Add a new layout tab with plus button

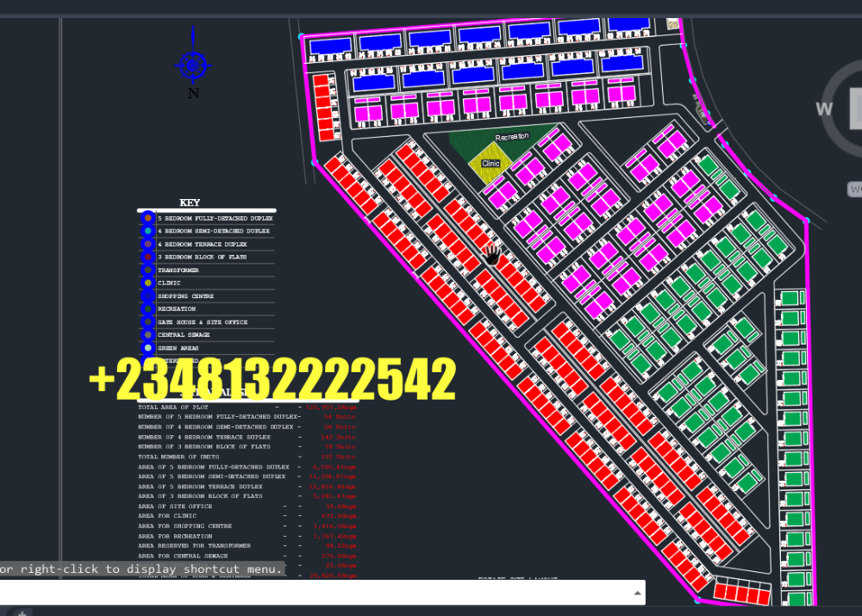coord(22,613)
